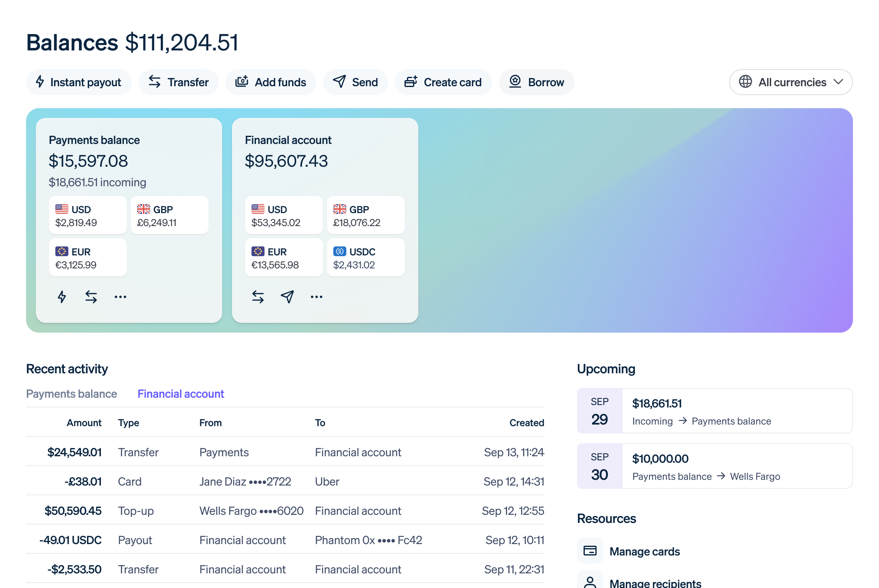Select the Instant payout lightning icon
Viewport: 879px width, 588px height.
pyautogui.click(x=40, y=82)
